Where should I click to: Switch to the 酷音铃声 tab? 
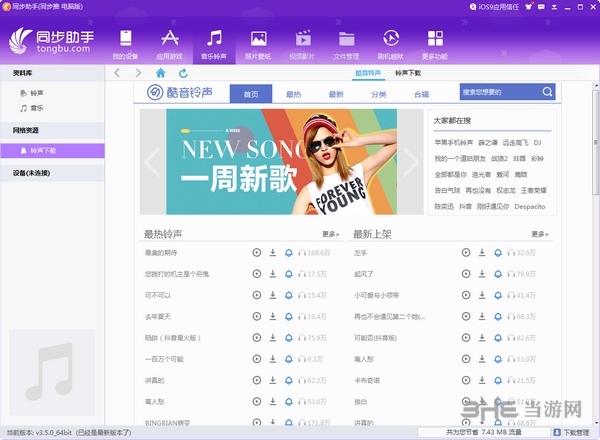pyautogui.click(x=368, y=73)
